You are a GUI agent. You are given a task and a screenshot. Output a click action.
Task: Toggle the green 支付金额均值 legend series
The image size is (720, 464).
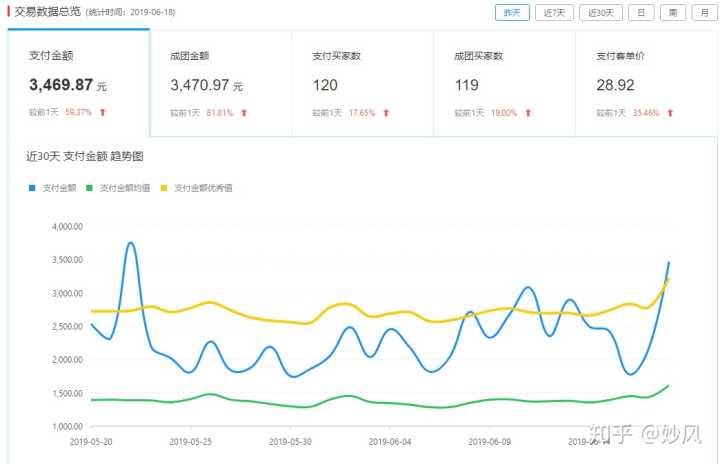click(x=122, y=188)
